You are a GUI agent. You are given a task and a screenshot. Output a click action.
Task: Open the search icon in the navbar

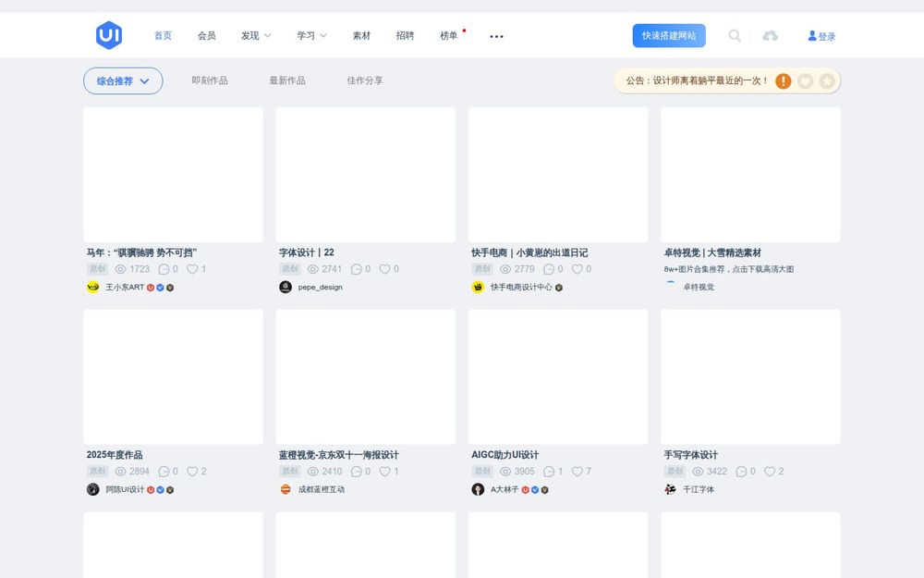coord(735,35)
